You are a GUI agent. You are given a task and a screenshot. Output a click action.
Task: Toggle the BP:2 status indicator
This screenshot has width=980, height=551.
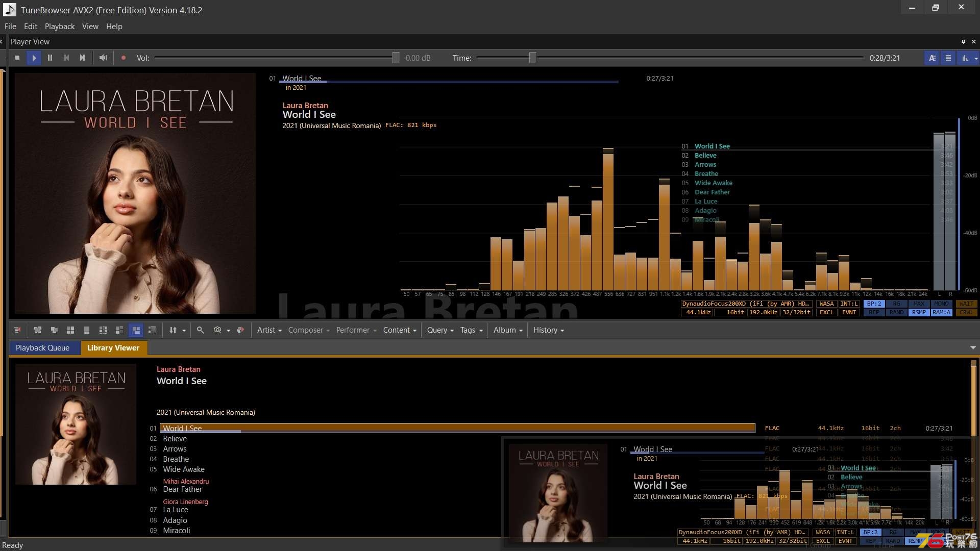point(874,304)
